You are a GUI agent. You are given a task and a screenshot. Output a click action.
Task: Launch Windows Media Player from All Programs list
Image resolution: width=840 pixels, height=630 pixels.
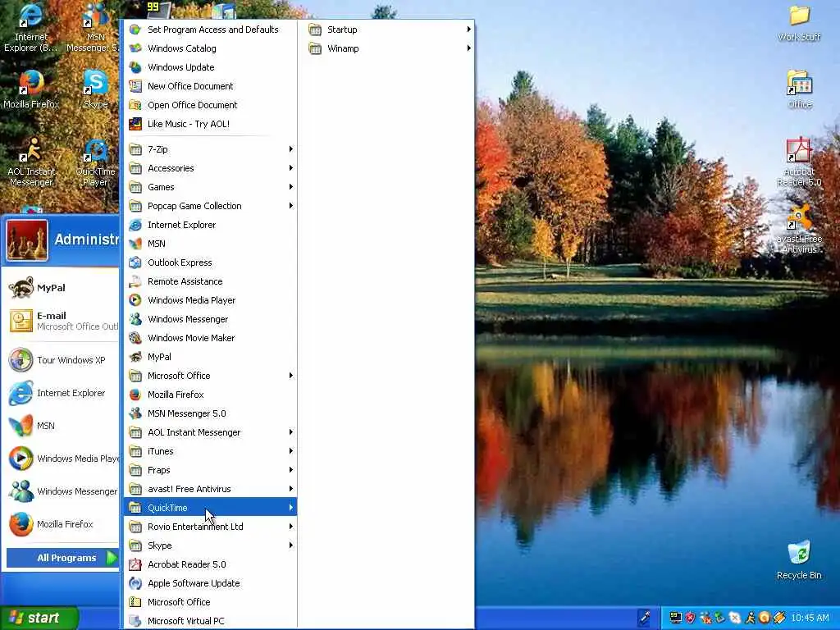210,300
